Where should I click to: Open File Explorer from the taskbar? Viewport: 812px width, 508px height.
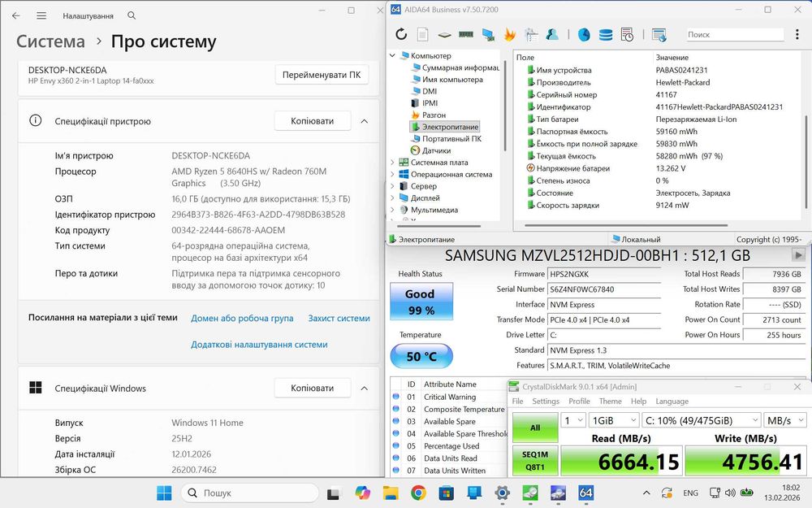[x=391, y=493]
